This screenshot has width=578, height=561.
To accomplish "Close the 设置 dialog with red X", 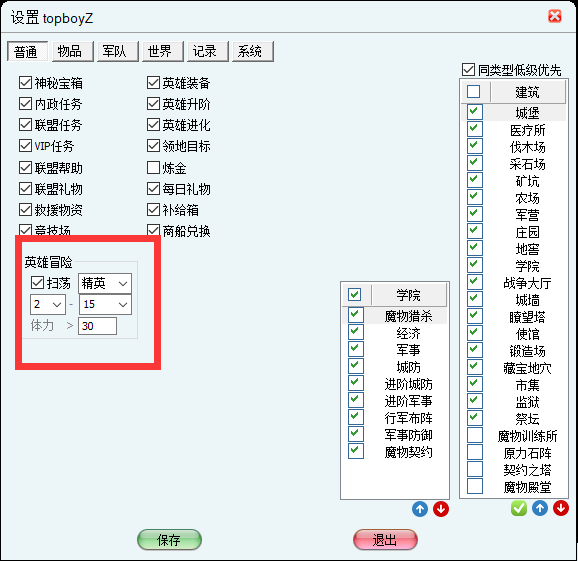I will (554, 16).
